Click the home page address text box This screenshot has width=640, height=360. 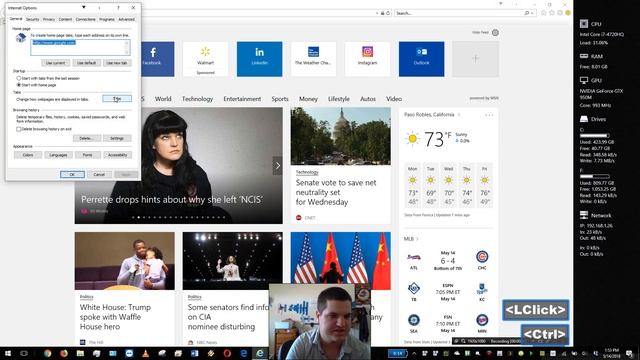click(80, 47)
